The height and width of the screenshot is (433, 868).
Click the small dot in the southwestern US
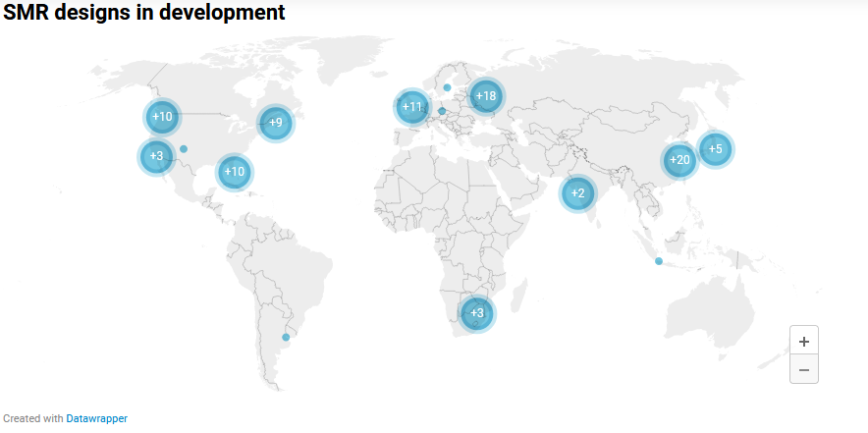pos(184,148)
